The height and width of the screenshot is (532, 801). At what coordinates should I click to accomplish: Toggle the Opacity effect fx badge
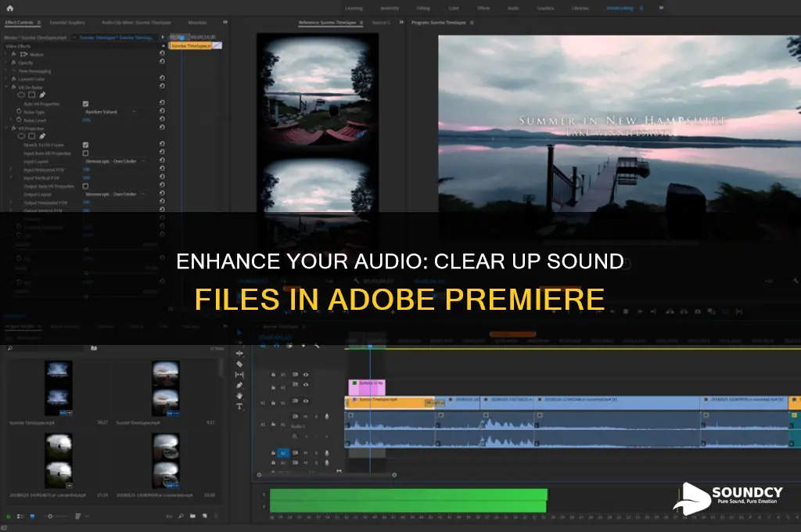pos(14,63)
